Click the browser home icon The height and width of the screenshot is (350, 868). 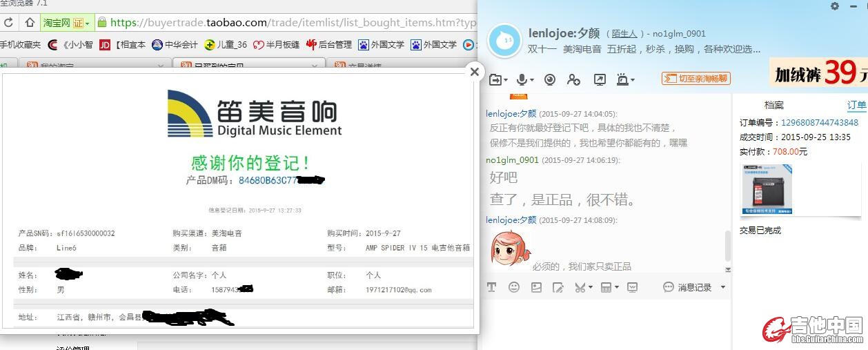[30, 22]
